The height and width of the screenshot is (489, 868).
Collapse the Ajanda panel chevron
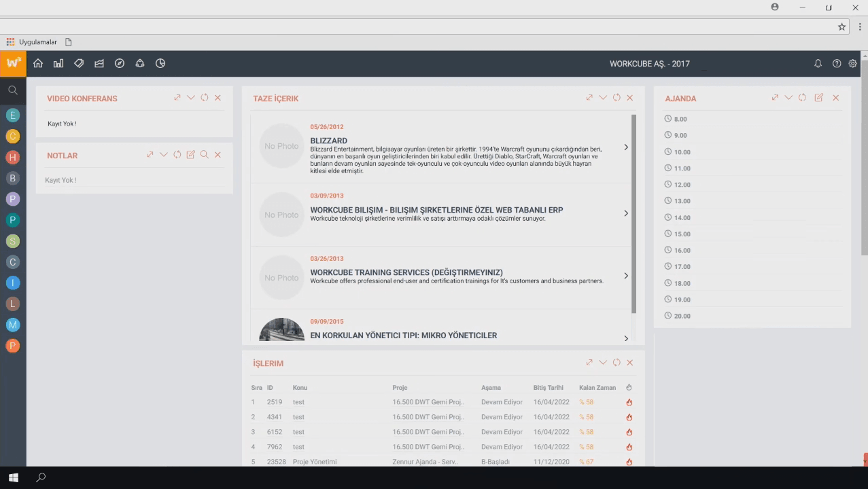point(788,98)
